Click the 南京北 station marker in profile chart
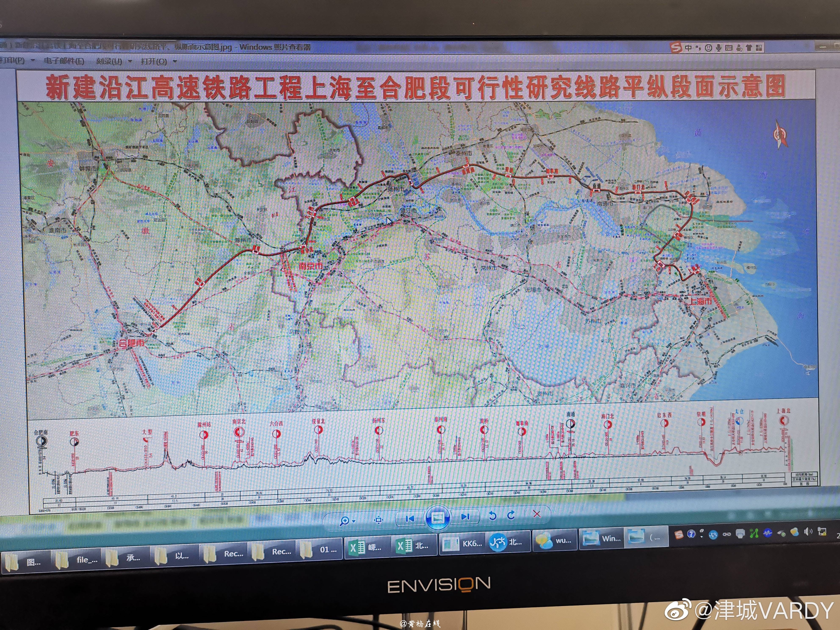Viewport: 840px width, 630px height. [239, 432]
